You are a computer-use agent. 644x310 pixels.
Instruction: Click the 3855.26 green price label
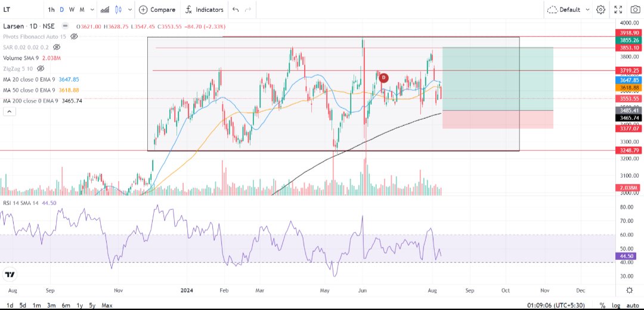[628, 40]
